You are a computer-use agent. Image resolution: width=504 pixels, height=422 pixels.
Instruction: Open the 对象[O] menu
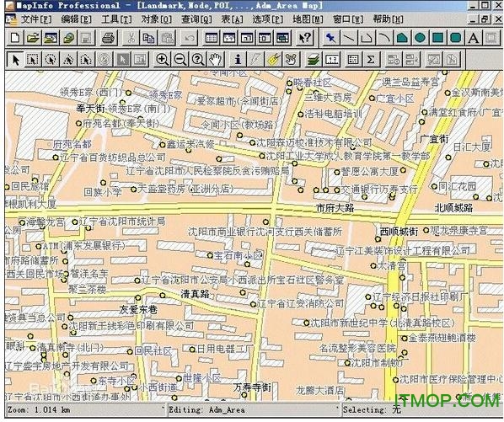[x=157, y=19]
